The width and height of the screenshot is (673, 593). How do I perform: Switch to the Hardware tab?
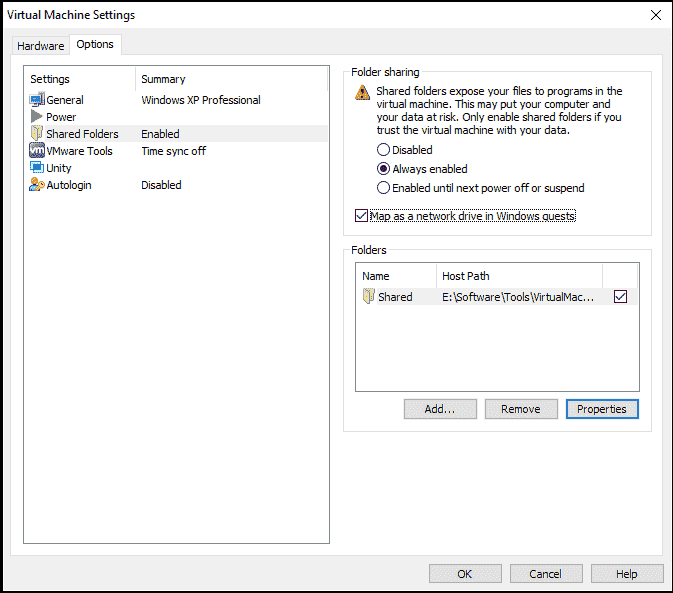tap(40, 46)
